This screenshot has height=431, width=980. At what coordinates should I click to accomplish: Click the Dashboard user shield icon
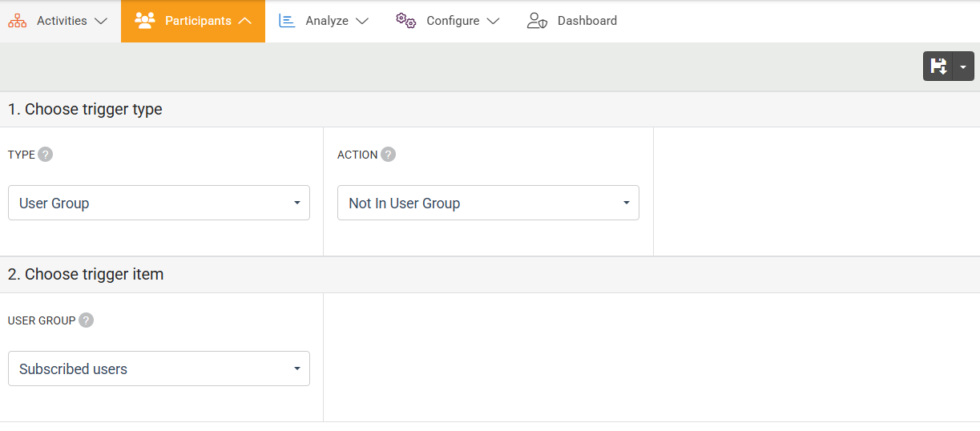[537, 21]
